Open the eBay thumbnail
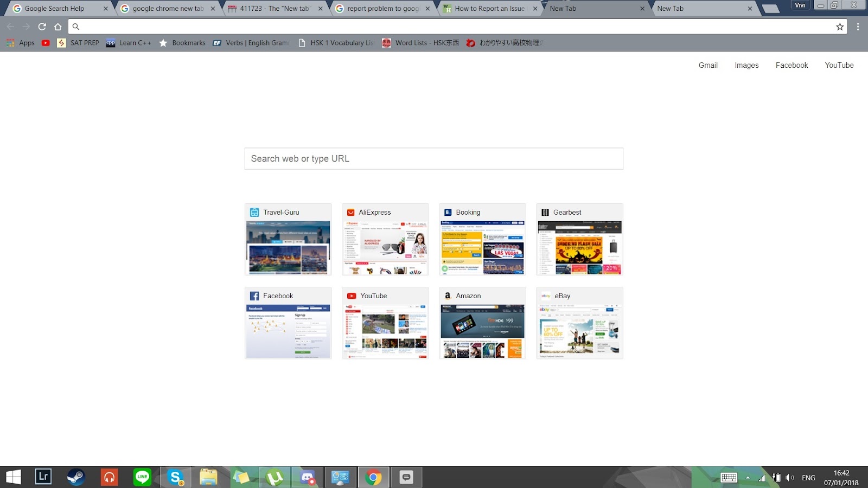This screenshot has height=488, width=868. 579,323
